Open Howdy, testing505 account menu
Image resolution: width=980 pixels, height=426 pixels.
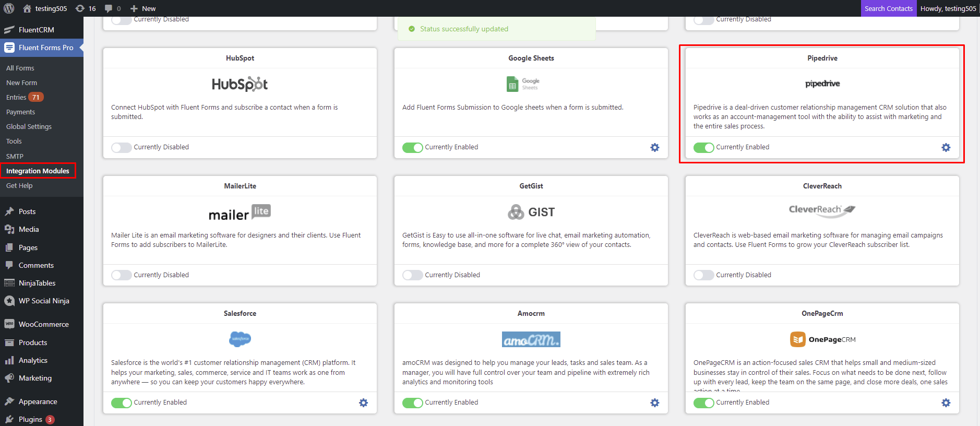click(x=948, y=8)
